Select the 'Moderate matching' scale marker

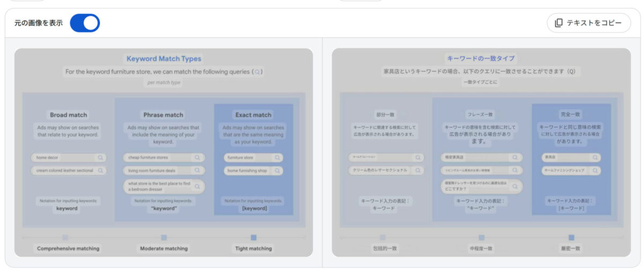click(x=164, y=237)
